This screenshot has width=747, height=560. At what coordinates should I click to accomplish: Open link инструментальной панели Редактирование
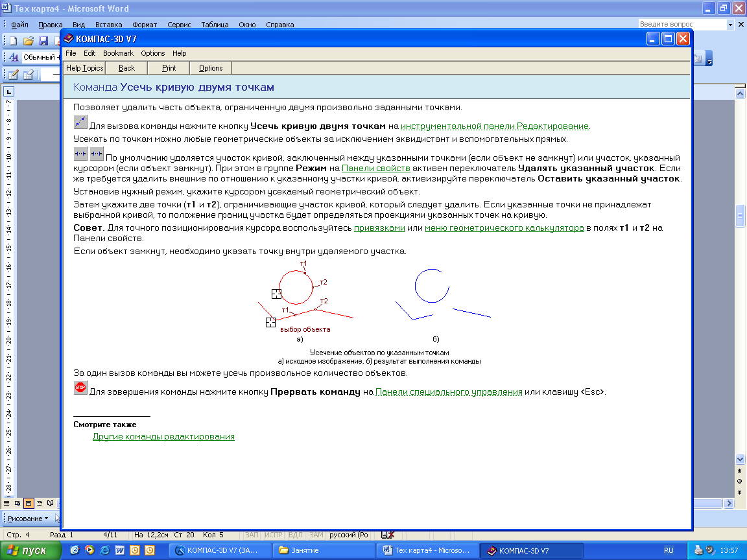(495, 126)
